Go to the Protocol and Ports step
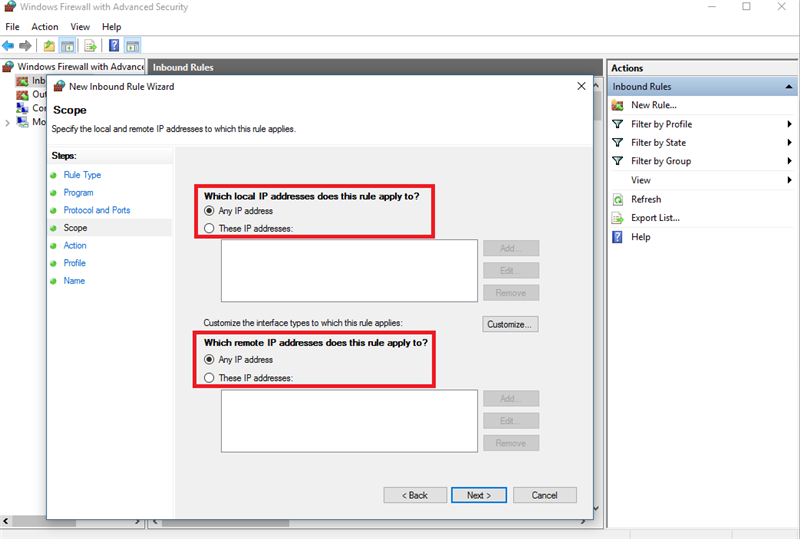Screen dimensions: 800x539 tap(97, 210)
